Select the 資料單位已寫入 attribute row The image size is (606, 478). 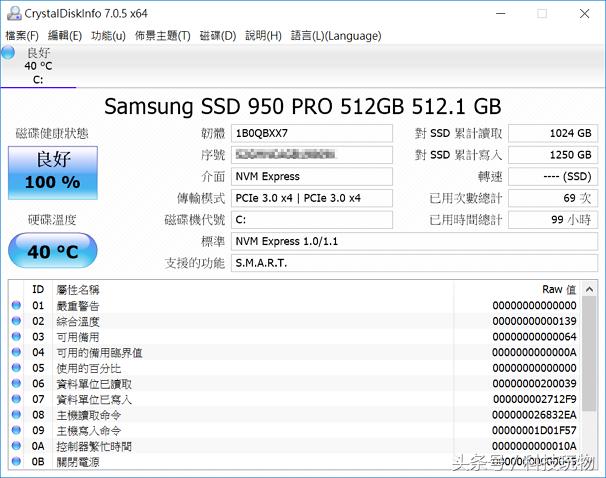coord(295,399)
